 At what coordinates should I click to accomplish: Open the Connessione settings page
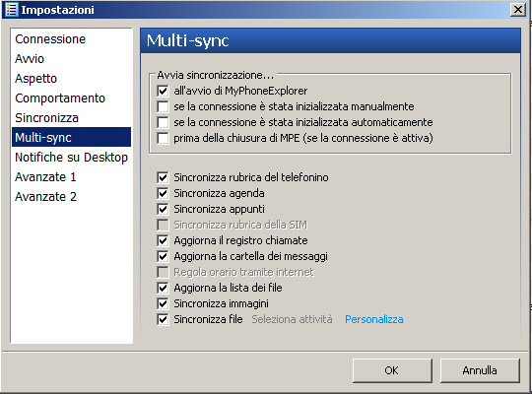[50, 39]
